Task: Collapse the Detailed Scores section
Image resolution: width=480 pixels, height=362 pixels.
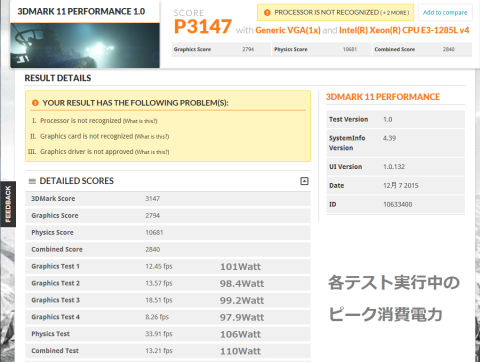Action: click(304, 181)
